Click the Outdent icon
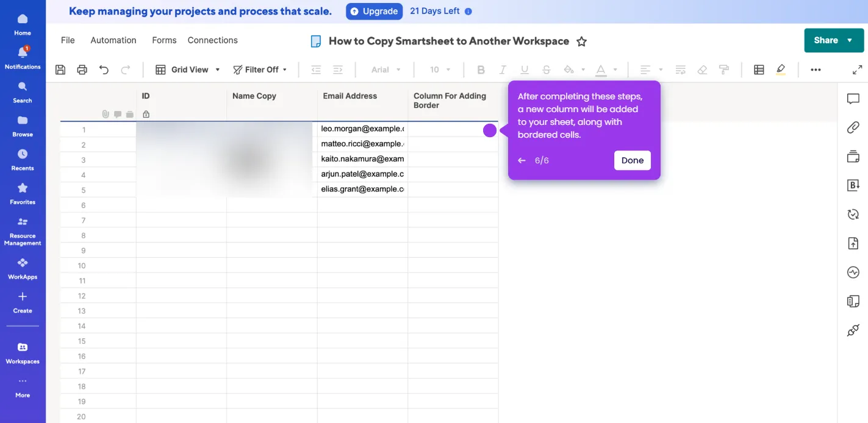Image resolution: width=868 pixels, height=423 pixels. point(316,69)
